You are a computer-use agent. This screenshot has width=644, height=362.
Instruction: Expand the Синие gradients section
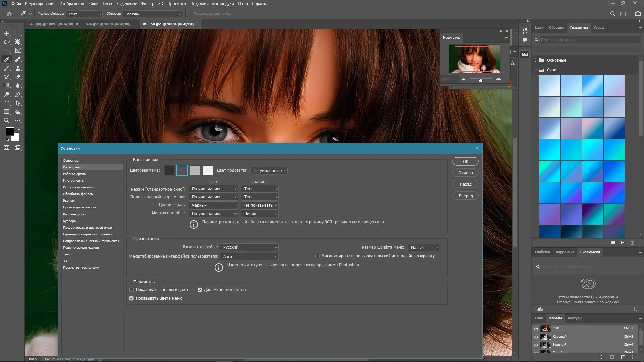[x=536, y=70]
